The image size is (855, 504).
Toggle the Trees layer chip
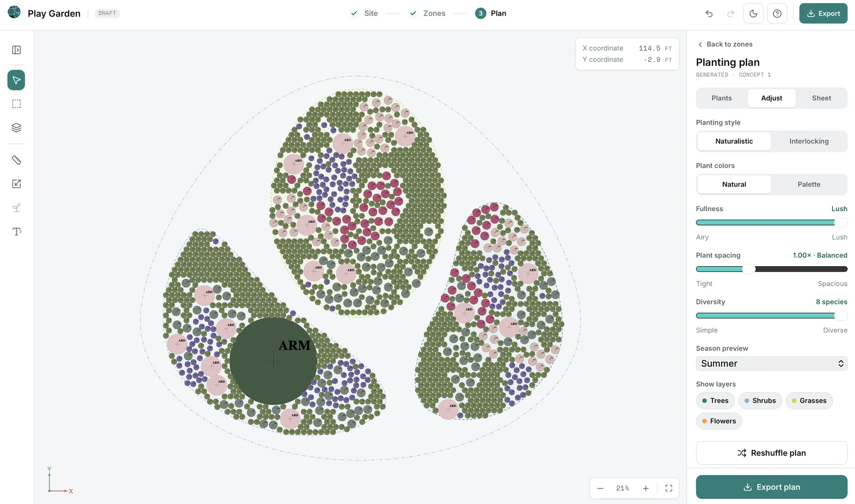pyautogui.click(x=715, y=401)
